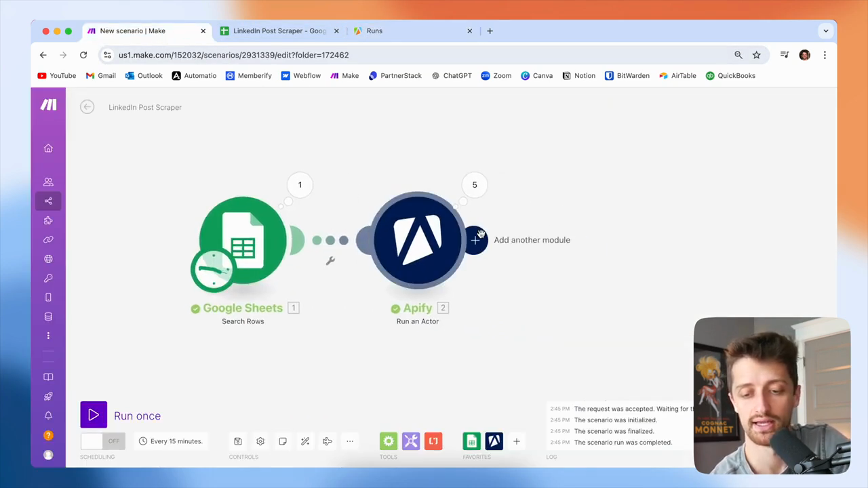The width and height of the screenshot is (868, 488).
Task: Open the Notifications bell in the sidebar
Action: 48,415
